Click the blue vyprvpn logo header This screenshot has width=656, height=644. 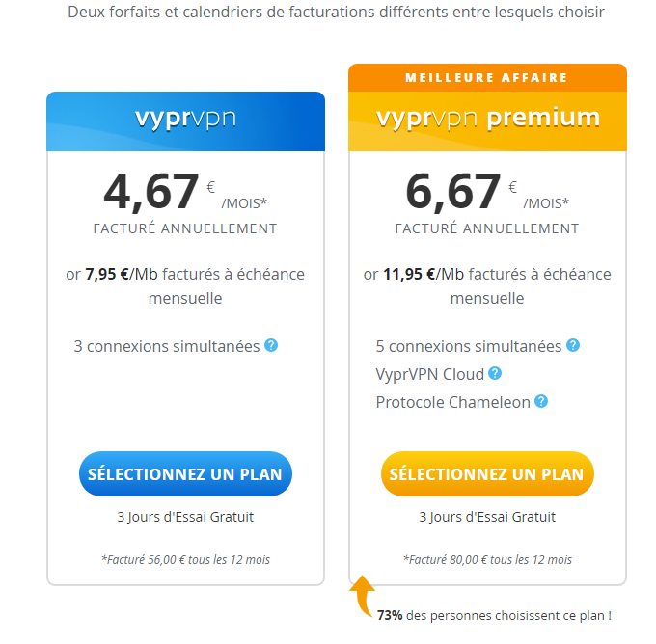tap(186, 121)
